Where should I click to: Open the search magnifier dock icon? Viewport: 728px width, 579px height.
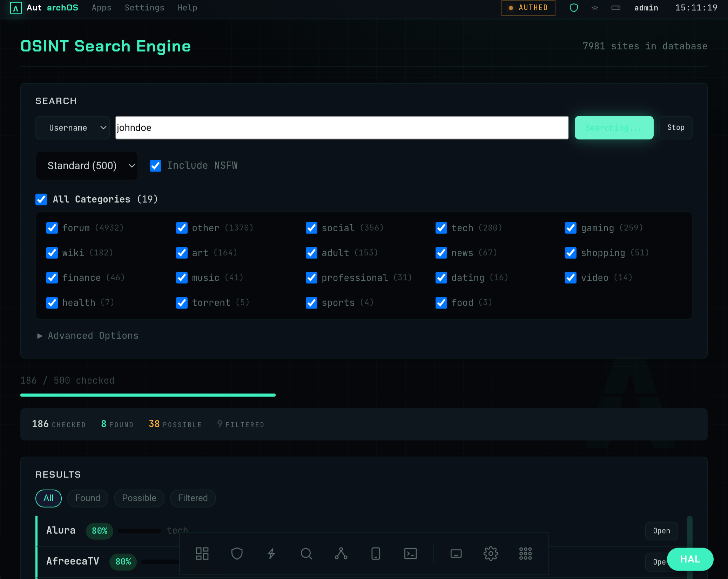[x=306, y=554]
